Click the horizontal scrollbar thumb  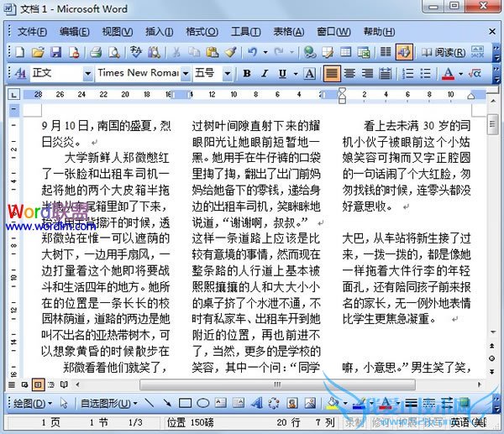coord(277,384)
